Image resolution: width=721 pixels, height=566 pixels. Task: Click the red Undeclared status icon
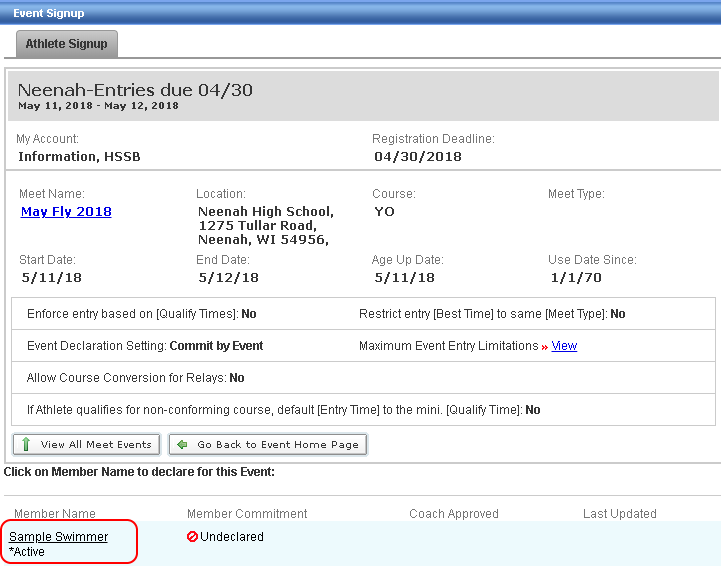(192, 537)
